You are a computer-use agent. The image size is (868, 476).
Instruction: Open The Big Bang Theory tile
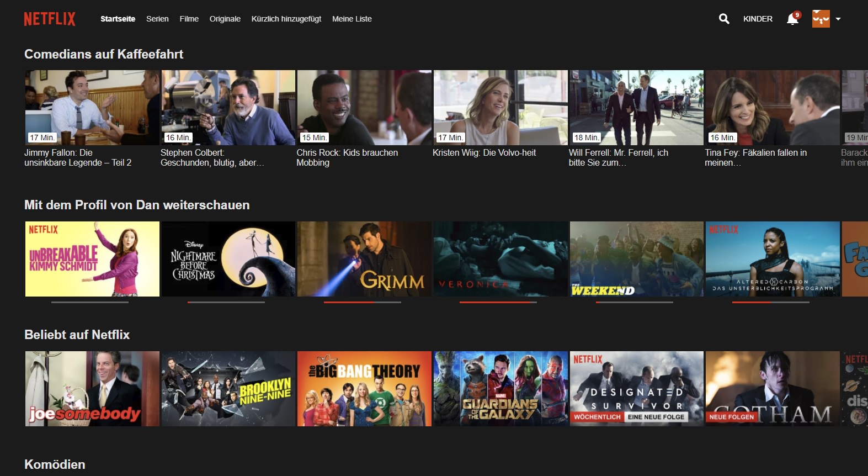coord(364,389)
